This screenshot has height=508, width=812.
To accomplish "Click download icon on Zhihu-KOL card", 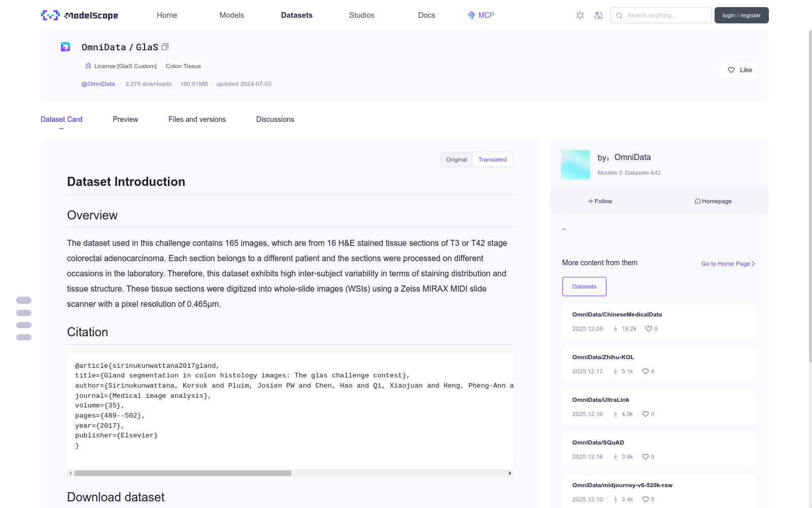I will click(x=616, y=371).
